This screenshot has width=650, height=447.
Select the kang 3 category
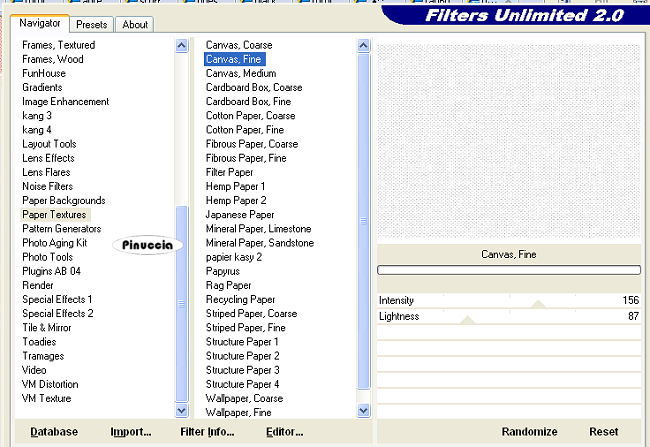click(x=37, y=115)
